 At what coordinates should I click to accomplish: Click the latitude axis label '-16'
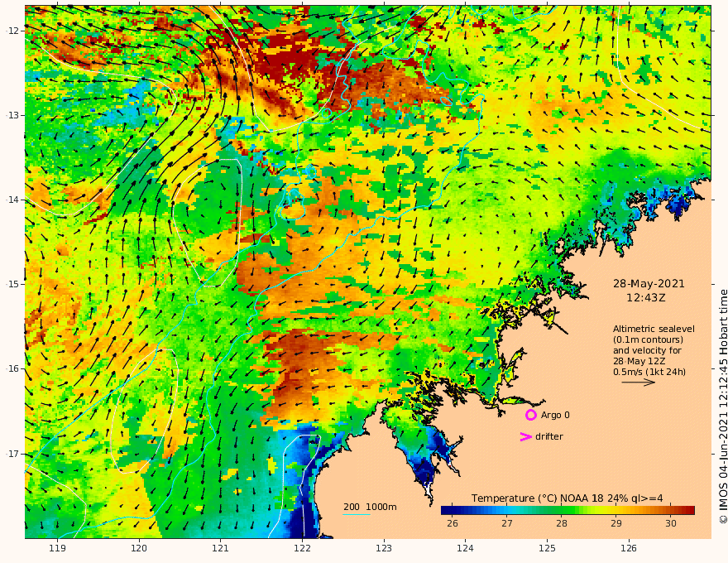(x=12, y=368)
